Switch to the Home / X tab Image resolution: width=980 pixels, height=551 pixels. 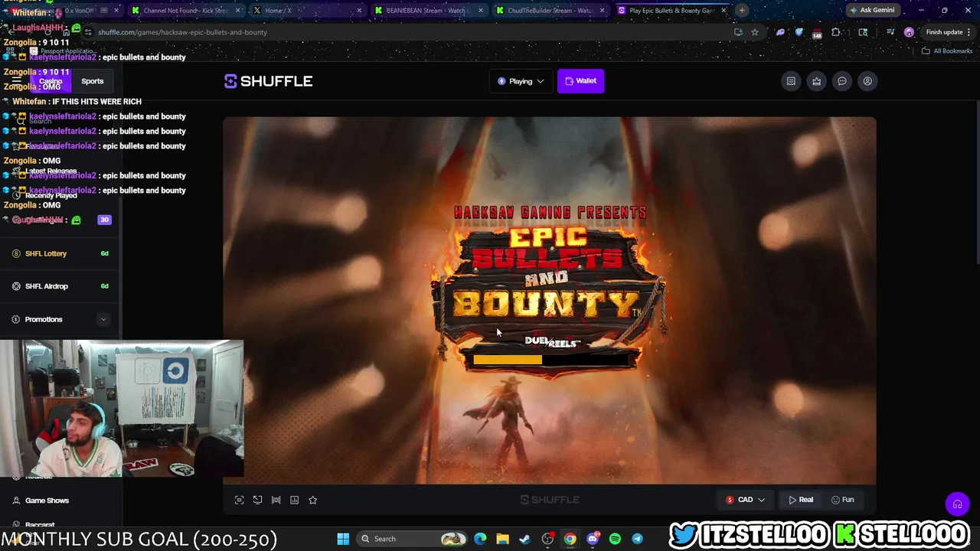coord(306,11)
